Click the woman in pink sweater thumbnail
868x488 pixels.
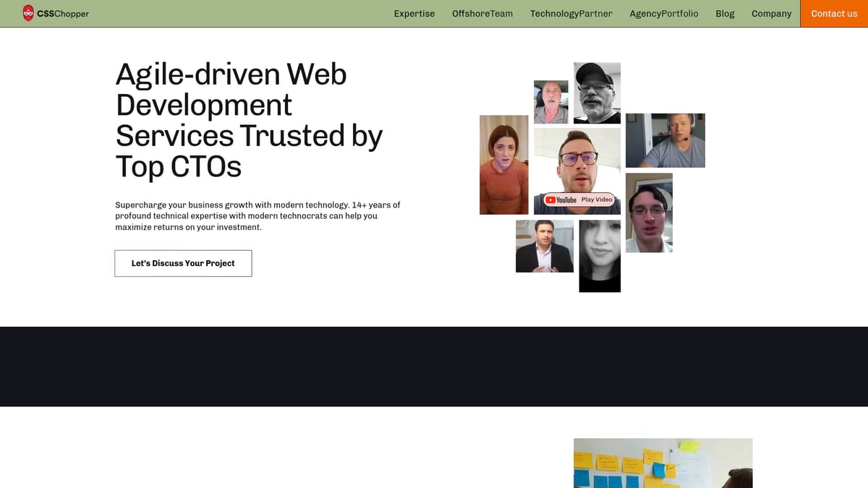pos(504,165)
